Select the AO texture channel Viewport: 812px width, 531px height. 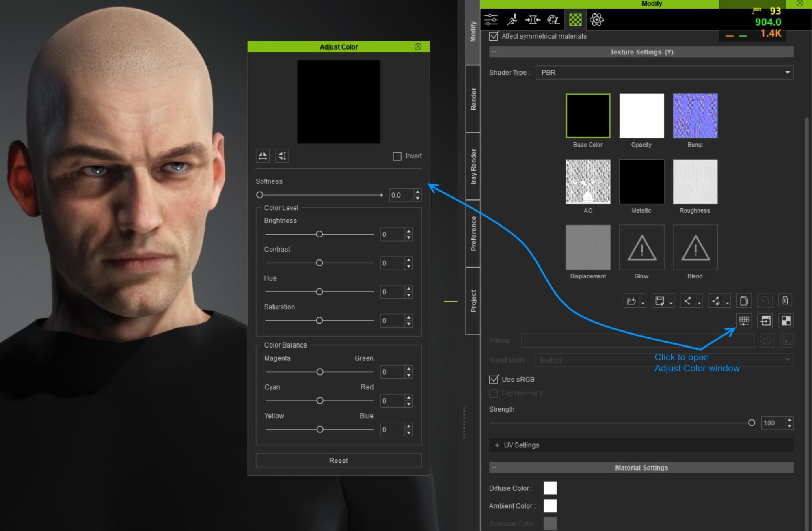pyautogui.click(x=588, y=181)
